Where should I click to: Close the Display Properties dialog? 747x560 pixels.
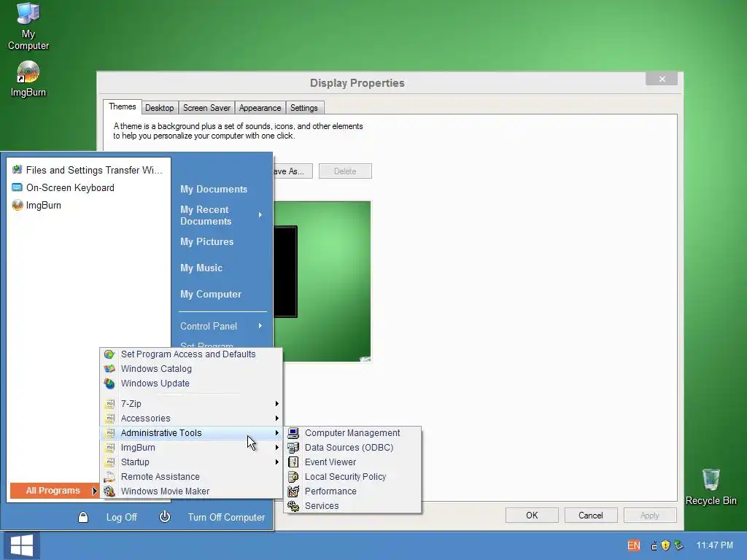coord(662,79)
